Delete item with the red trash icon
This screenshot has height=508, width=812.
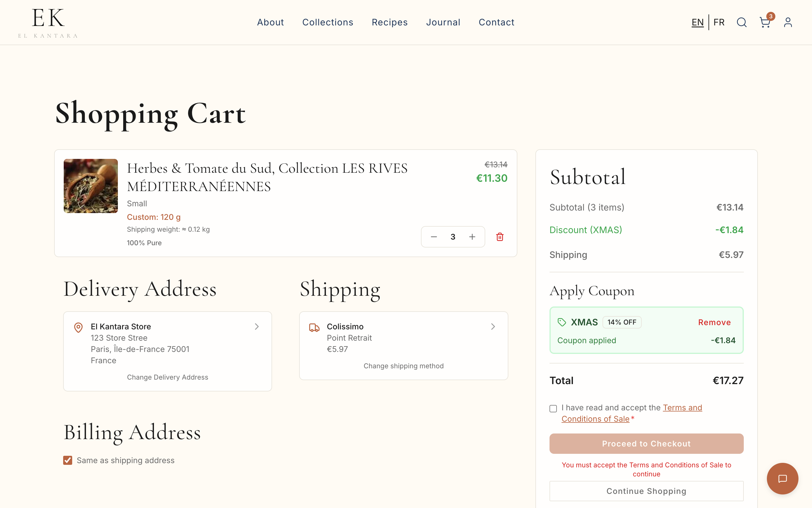click(500, 237)
